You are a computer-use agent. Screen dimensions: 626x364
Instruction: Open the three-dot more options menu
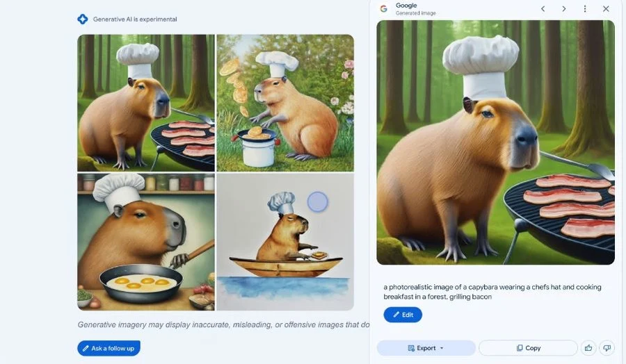pos(585,9)
